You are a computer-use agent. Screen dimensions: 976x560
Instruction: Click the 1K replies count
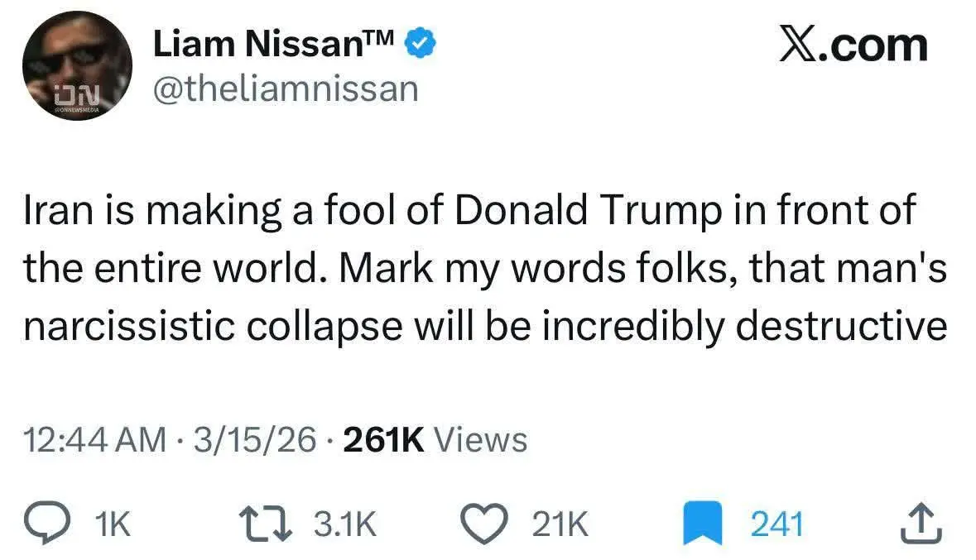click(x=113, y=524)
